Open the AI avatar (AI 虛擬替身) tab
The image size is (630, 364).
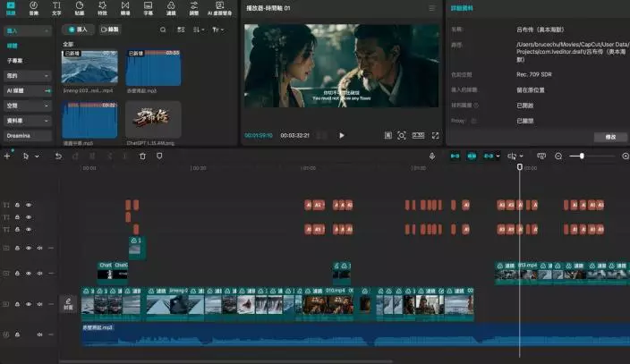pyautogui.click(x=220, y=8)
